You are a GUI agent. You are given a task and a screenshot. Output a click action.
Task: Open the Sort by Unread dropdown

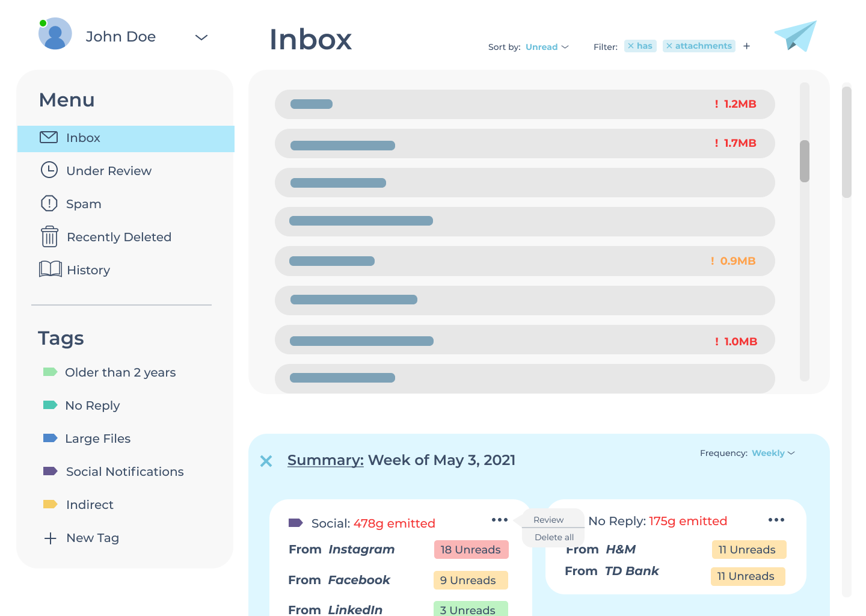pos(545,46)
